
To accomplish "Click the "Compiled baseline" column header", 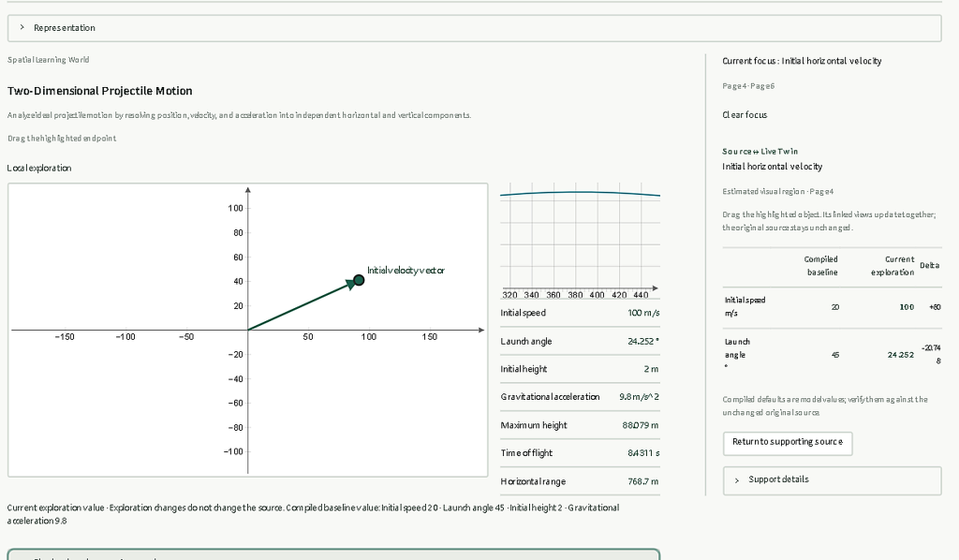I will (820, 266).
